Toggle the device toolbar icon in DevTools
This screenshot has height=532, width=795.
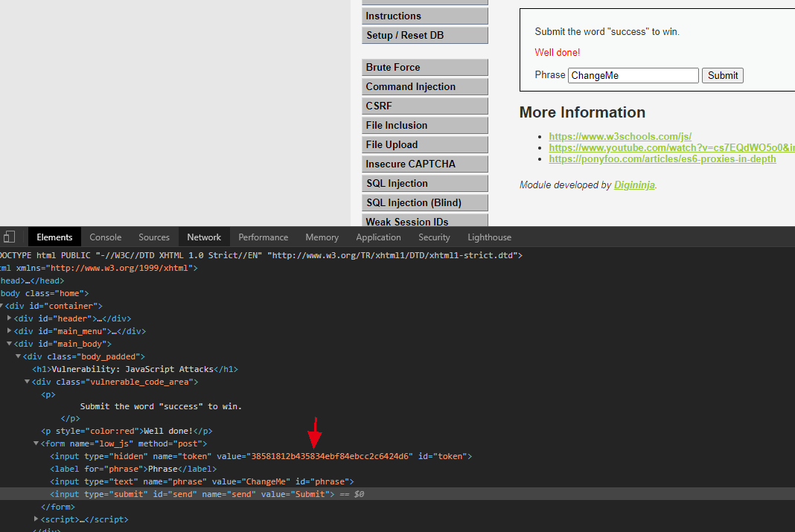(x=9, y=237)
